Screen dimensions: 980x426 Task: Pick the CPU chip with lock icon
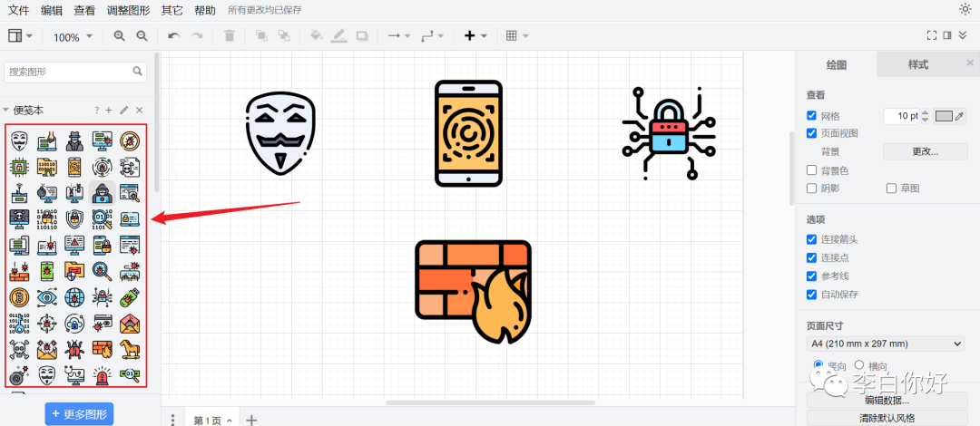coord(19,167)
